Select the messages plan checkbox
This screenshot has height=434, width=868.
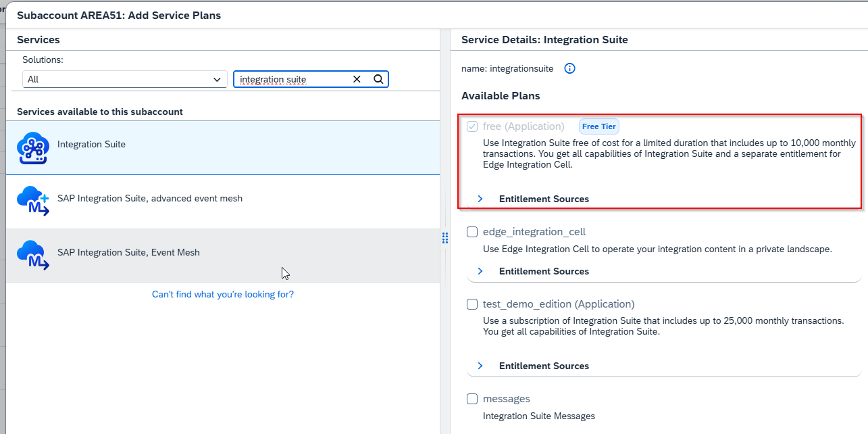pos(471,399)
